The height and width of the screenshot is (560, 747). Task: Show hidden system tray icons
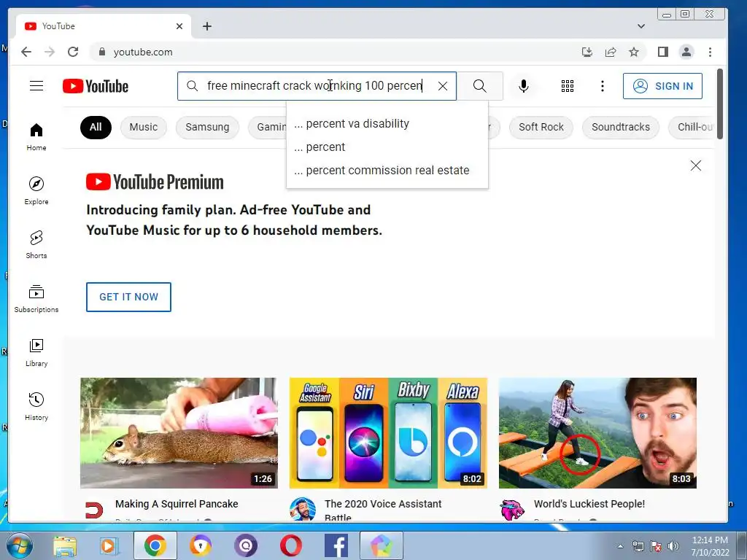tap(620, 546)
